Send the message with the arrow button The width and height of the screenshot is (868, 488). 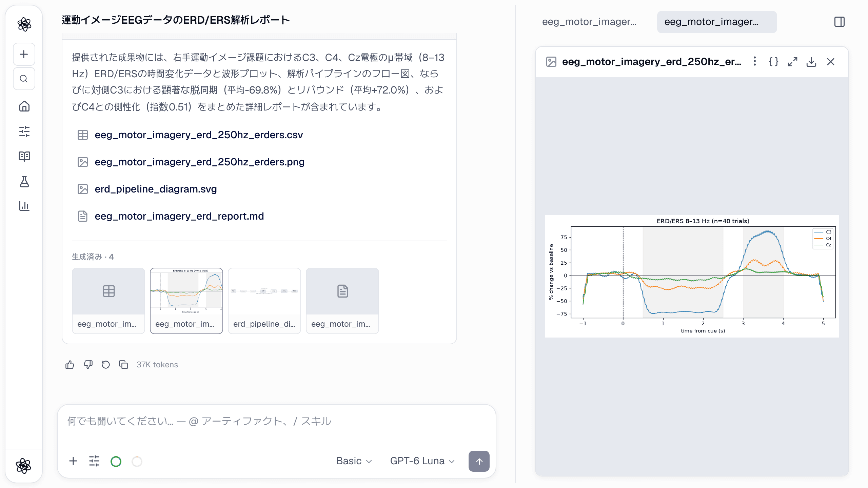click(x=479, y=461)
